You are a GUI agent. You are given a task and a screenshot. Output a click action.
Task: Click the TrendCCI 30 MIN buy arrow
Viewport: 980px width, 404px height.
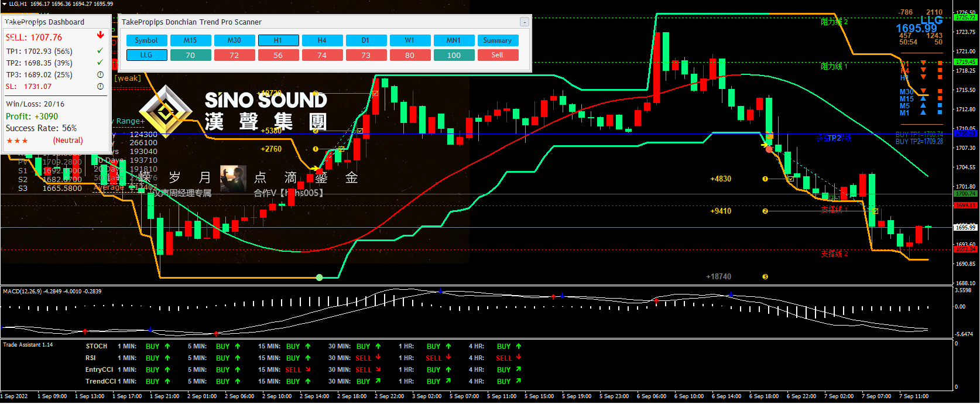point(378,381)
